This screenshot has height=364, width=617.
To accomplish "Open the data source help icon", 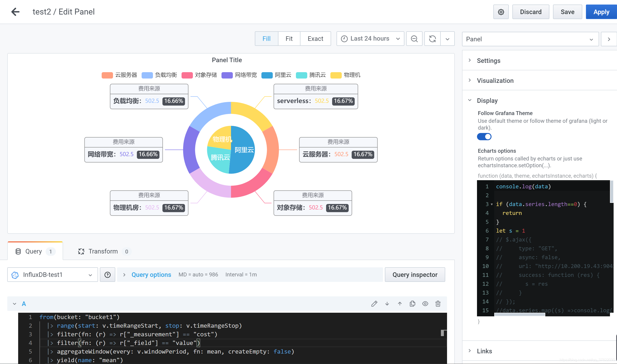I will [x=107, y=275].
